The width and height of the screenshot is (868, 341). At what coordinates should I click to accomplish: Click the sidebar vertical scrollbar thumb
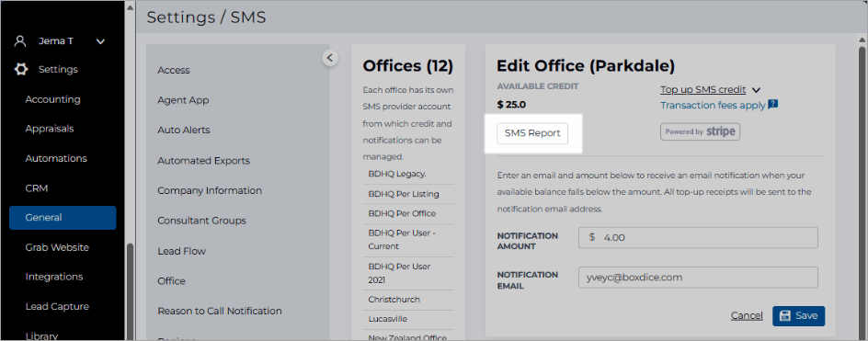130,291
